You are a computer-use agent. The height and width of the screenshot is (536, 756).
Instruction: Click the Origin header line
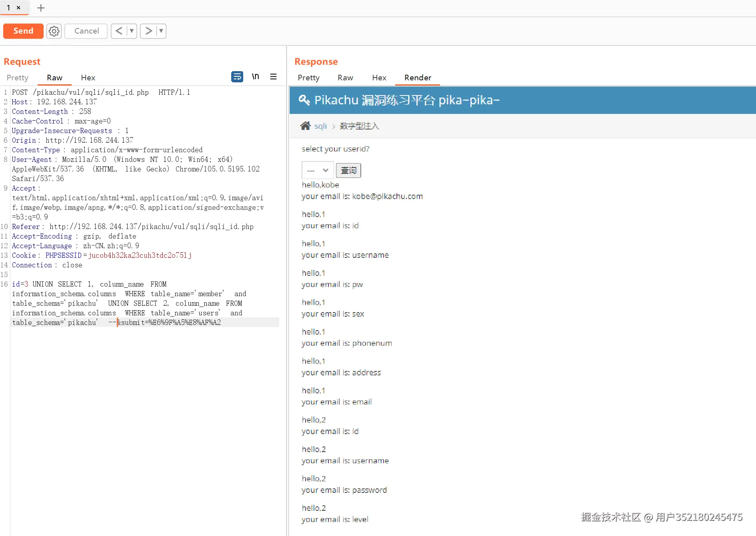tap(73, 140)
